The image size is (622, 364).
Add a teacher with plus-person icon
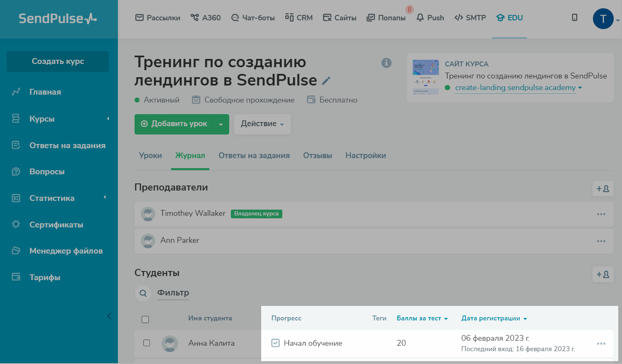tap(603, 188)
